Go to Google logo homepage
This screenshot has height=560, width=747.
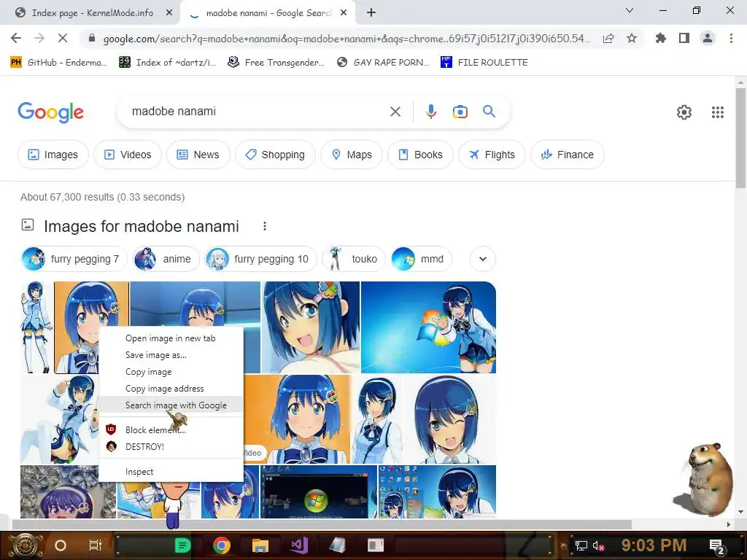click(51, 112)
